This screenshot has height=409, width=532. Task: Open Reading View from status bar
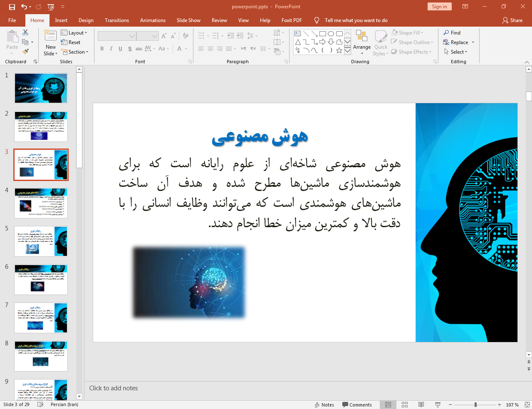point(421,404)
